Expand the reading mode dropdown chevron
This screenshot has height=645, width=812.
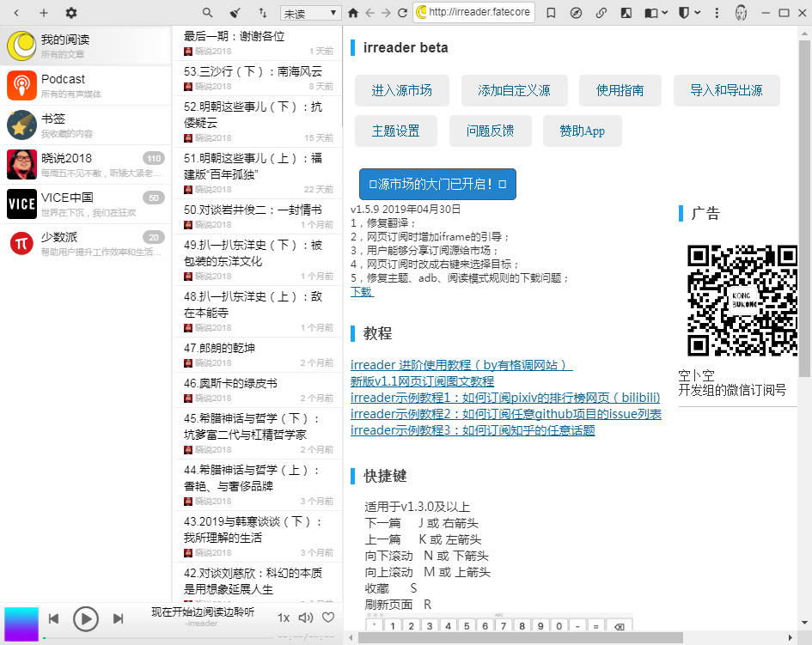[x=664, y=14]
